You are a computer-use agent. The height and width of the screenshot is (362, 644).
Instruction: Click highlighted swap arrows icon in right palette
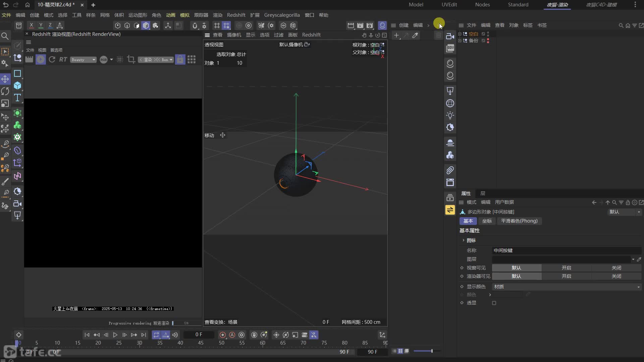pyautogui.click(x=450, y=210)
